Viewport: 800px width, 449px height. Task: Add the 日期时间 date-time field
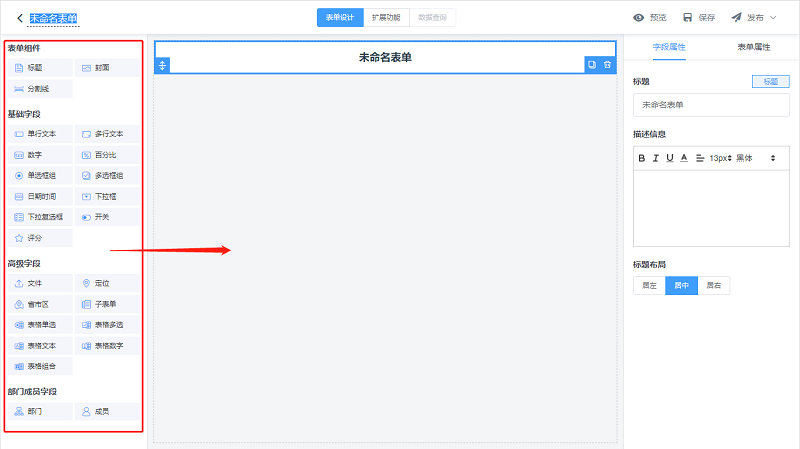point(40,196)
